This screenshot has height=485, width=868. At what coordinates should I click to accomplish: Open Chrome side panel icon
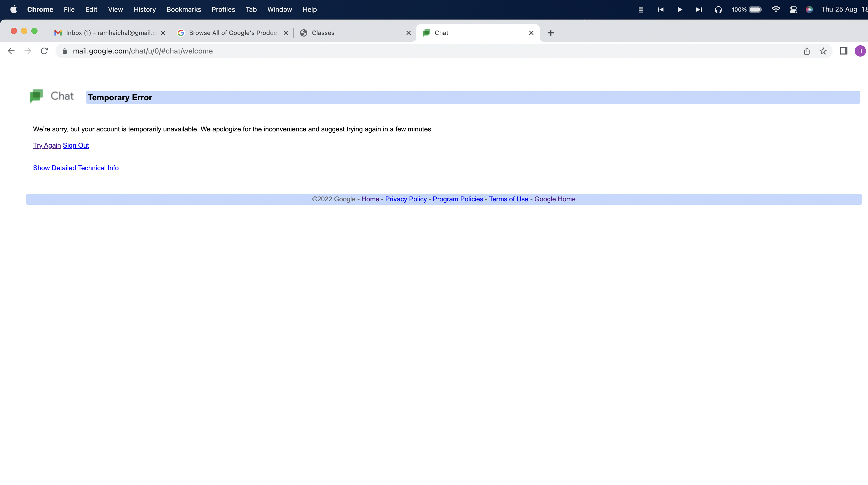click(x=844, y=51)
